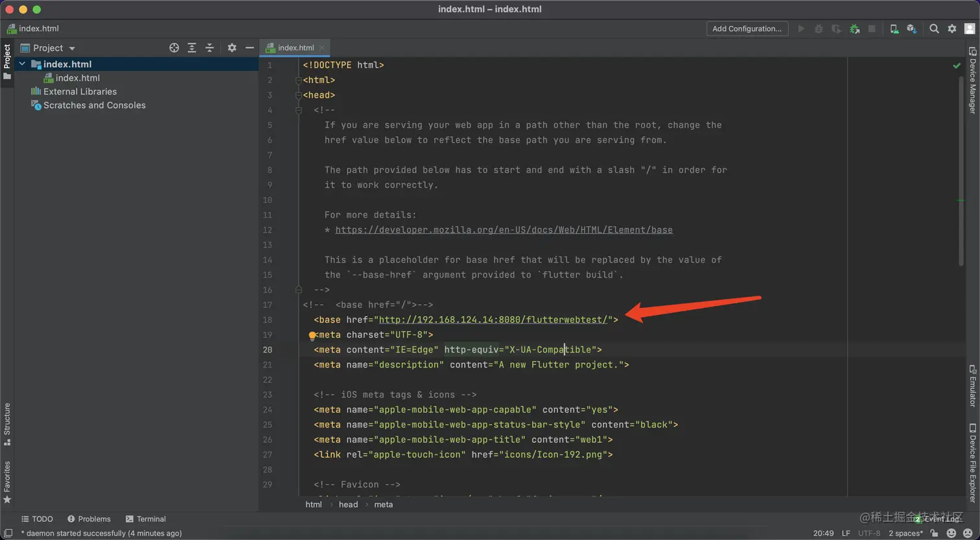Screen dimensions: 980x540
Task: Click the yellow intention lightbulb on line 19
Action: (x=312, y=336)
